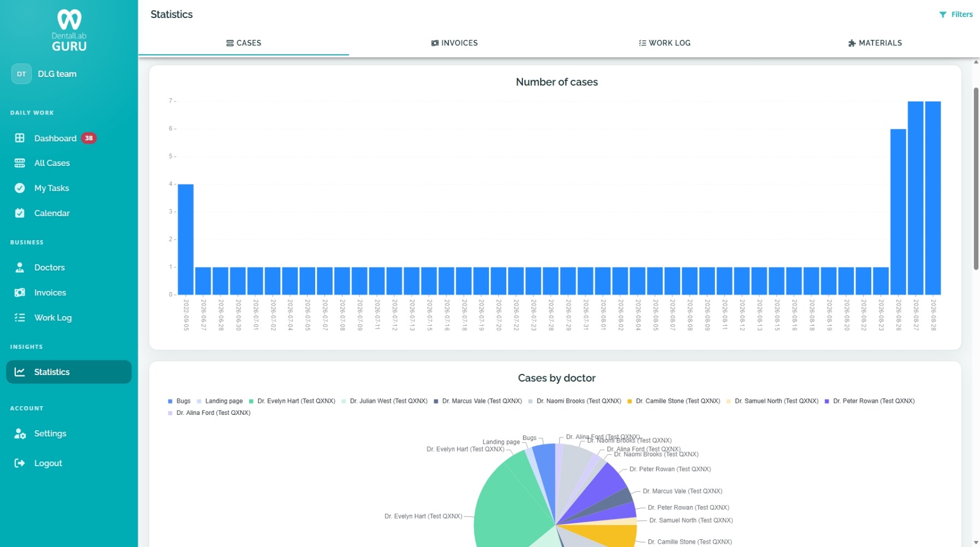980x547 pixels.
Task: Toggle Dr. Marcus Vale legend entry
Action: click(478, 401)
